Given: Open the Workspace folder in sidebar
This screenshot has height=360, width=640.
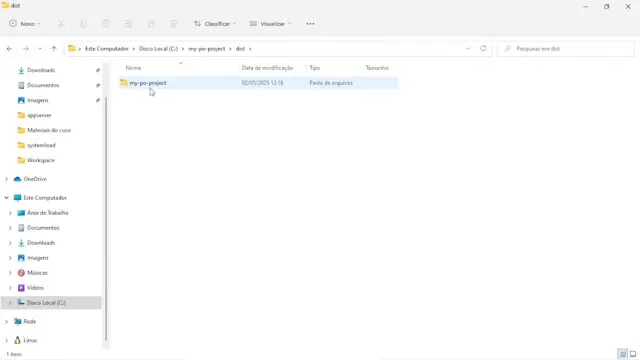Looking at the screenshot, I should tap(40, 160).
